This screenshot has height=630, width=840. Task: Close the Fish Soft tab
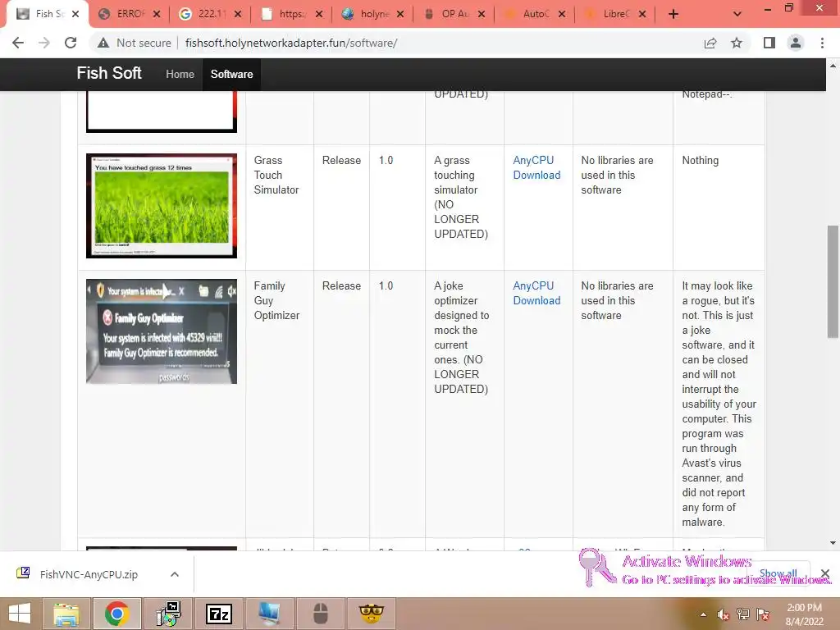pos(75,14)
